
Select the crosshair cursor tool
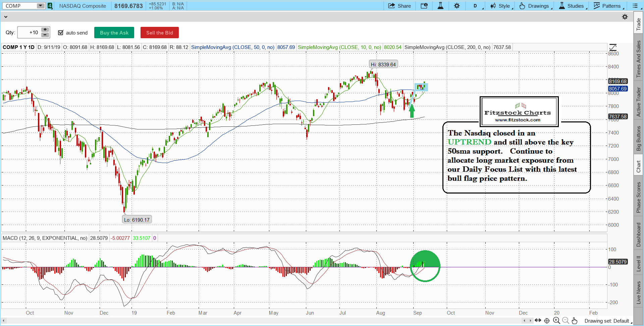547,321
